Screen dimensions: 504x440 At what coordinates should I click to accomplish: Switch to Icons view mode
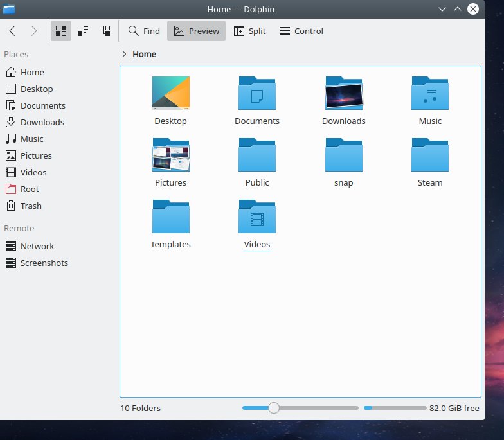coord(61,31)
